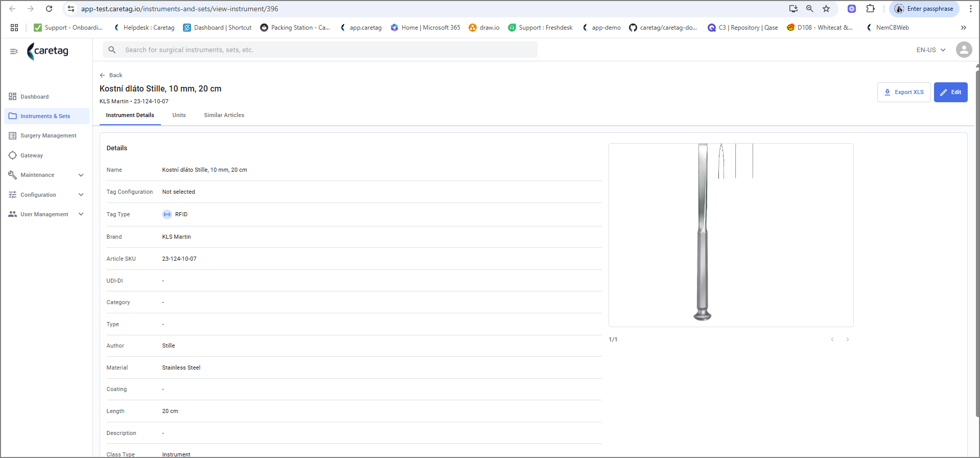Viewport: 980px width, 458px height.
Task: Open the C3 | Repository | Qase bookmark
Action: click(742, 28)
